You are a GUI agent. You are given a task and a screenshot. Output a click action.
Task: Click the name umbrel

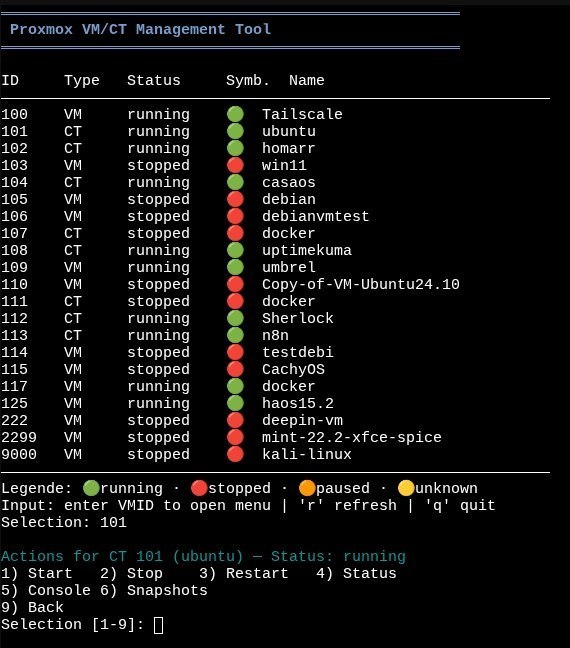click(x=289, y=267)
